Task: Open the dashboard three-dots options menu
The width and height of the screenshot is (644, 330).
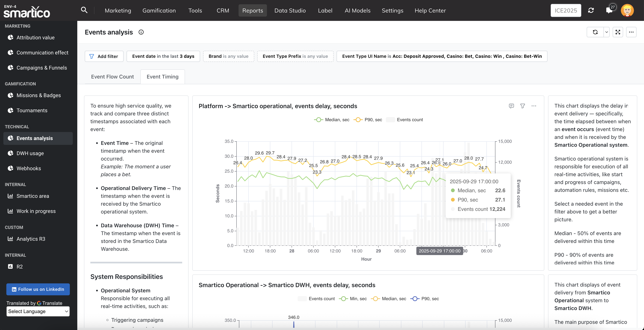Action: 631,32
